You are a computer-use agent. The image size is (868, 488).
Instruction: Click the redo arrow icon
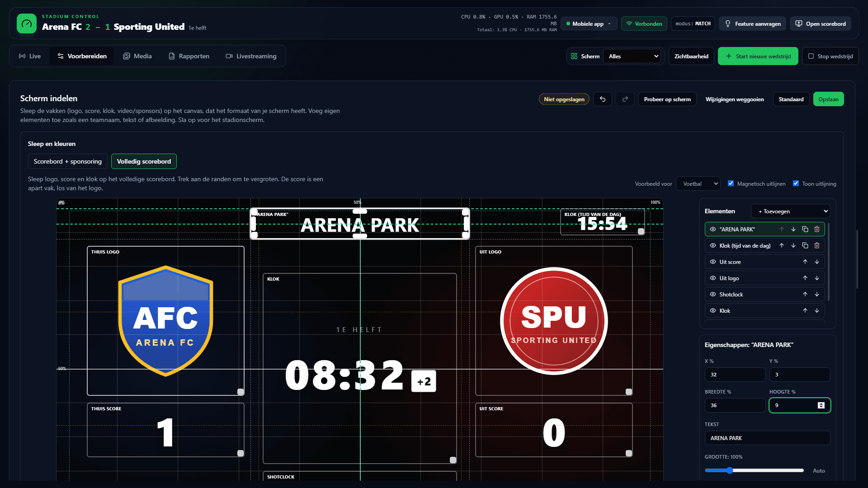625,99
